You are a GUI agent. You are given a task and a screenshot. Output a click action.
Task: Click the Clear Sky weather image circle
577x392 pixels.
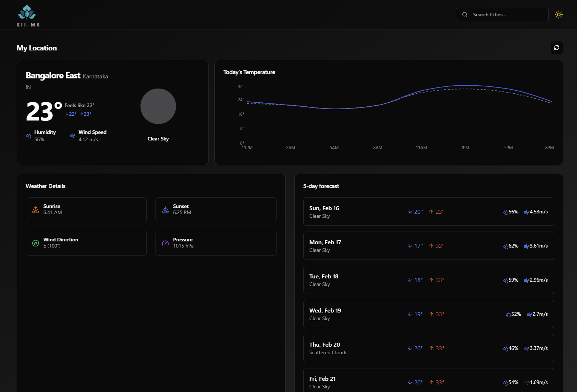pyautogui.click(x=158, y=106)
